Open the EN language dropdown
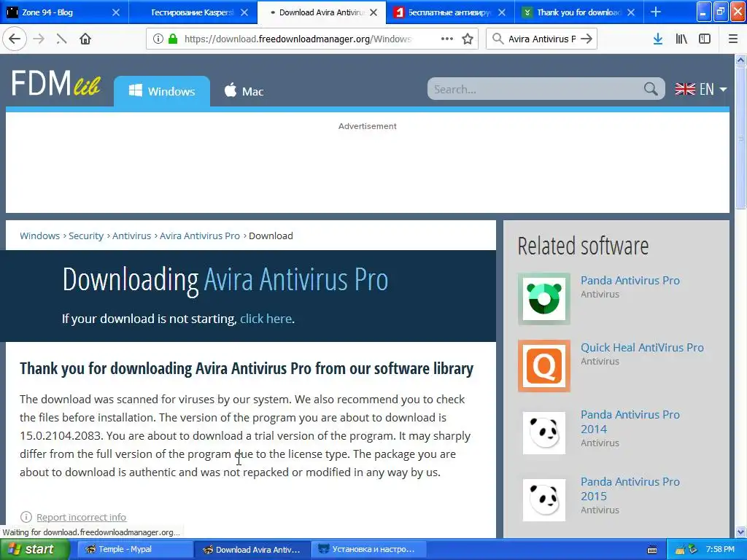747x560 pixels. (x=701, y=89)
